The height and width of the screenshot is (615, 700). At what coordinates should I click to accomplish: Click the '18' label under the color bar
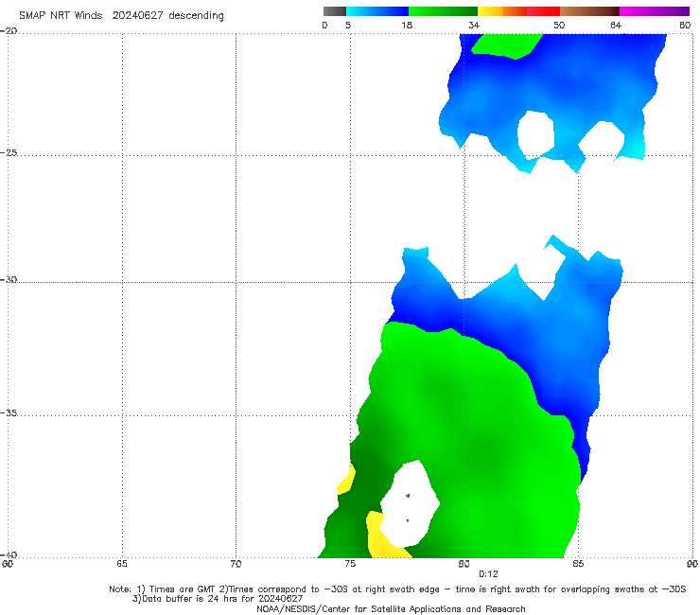coord(407,25)
